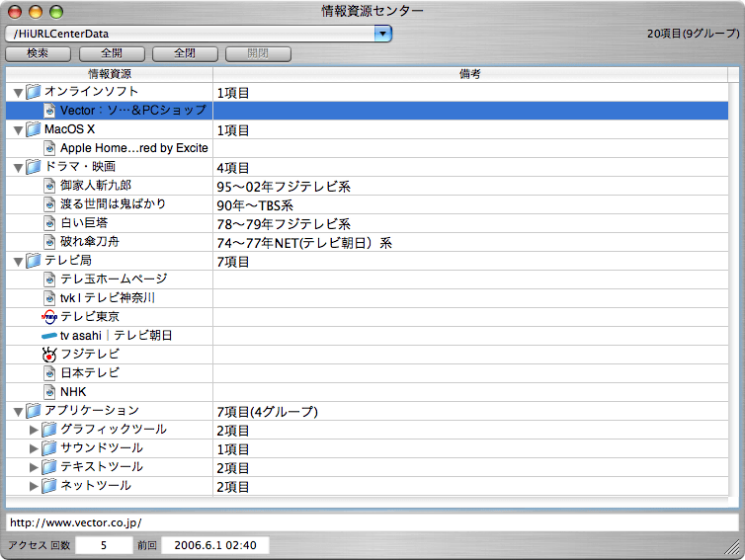Select the '日本テレビ' row text
The height and width of the screenshot is (560, 745).
(x=90, y=373)
